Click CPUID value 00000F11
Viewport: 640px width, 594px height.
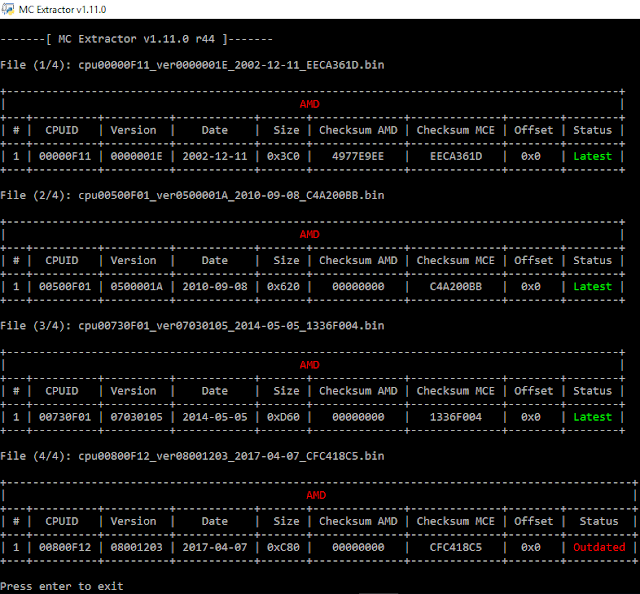[65, 156]
